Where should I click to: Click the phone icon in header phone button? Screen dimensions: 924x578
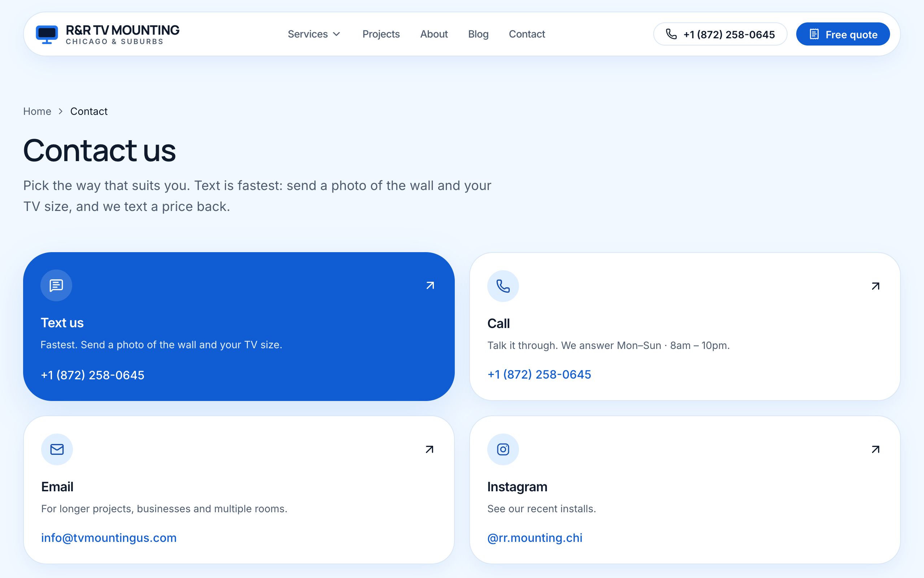tap(671, 34)
